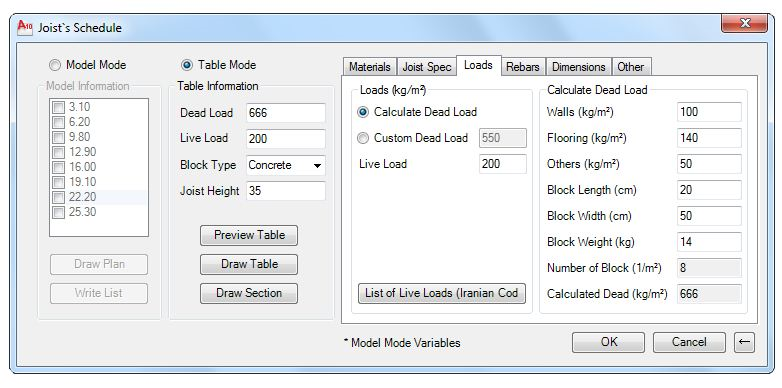Check the 9.80 level checkbox

pyautogui.click(x=58, y=137)
